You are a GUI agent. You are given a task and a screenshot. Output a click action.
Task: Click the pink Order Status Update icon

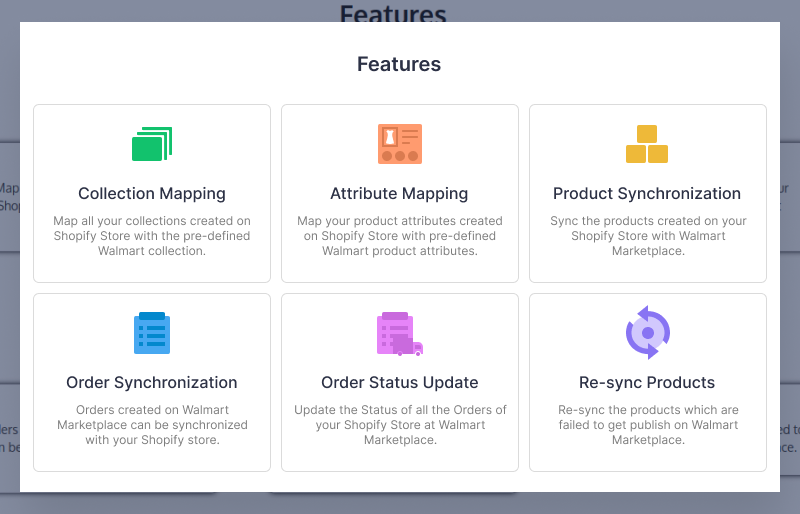pos(399,333)
